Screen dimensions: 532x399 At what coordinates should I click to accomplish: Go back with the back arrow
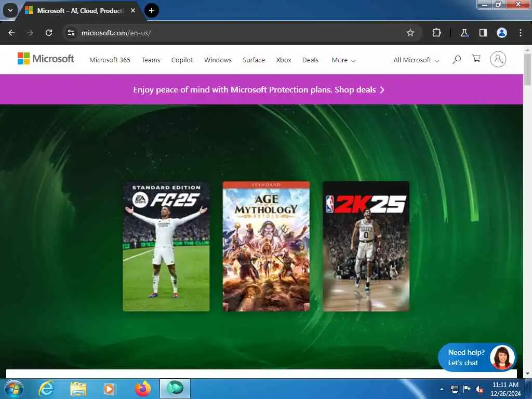[11, 33]
